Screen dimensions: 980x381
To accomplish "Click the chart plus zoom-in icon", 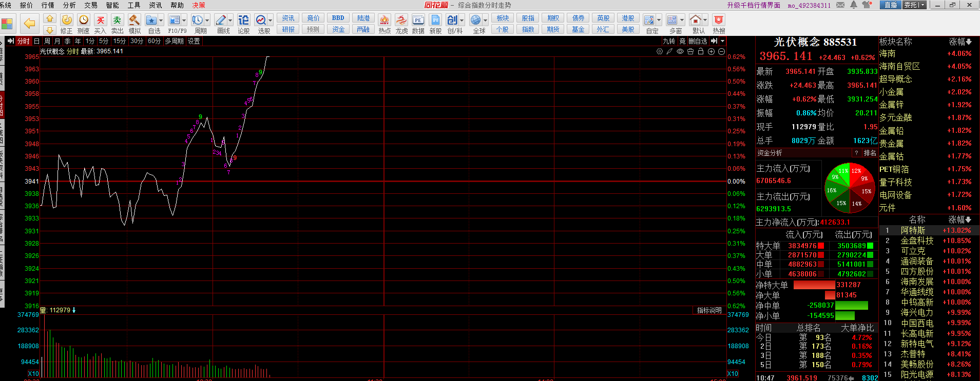I will [711, 51].
